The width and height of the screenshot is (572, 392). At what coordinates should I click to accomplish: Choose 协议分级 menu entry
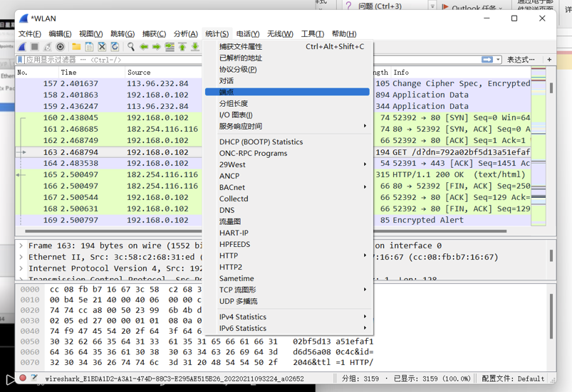click(x=288, y=69)
